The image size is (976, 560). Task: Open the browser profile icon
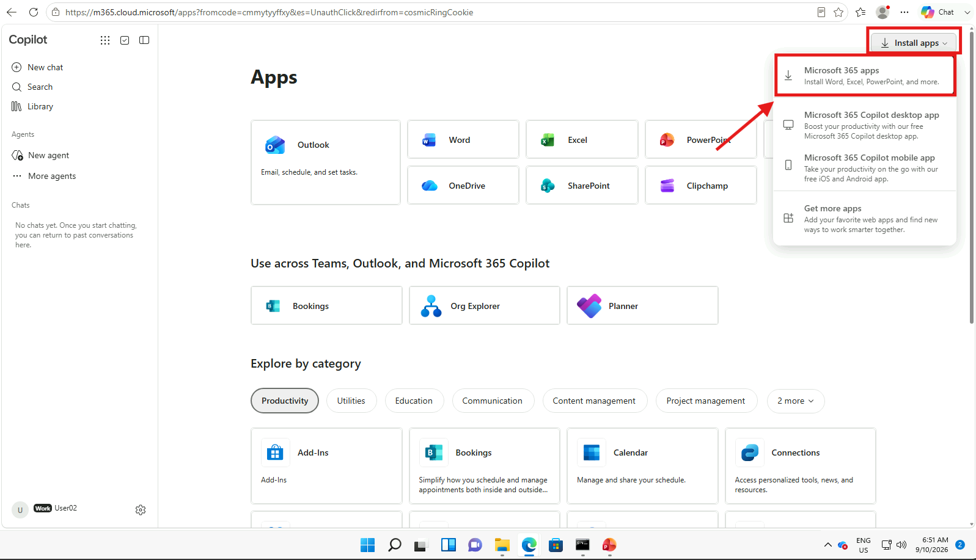(882, 12)
